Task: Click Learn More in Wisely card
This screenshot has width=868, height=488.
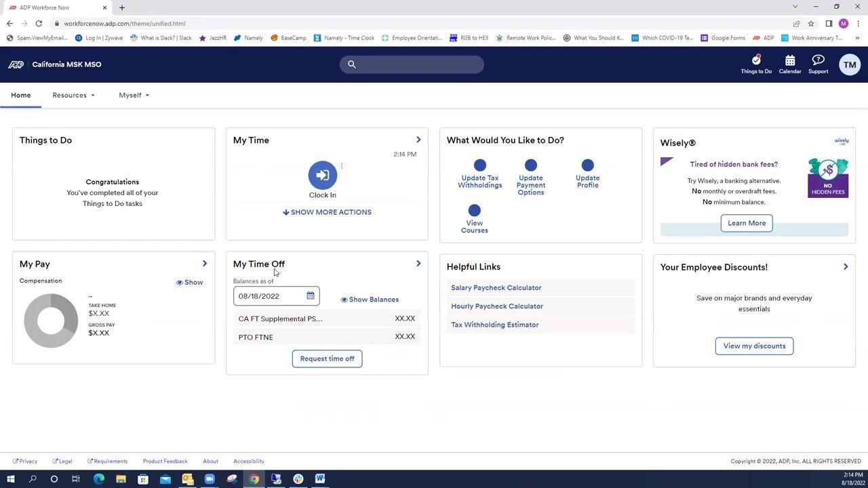Action: click(747, 223)
